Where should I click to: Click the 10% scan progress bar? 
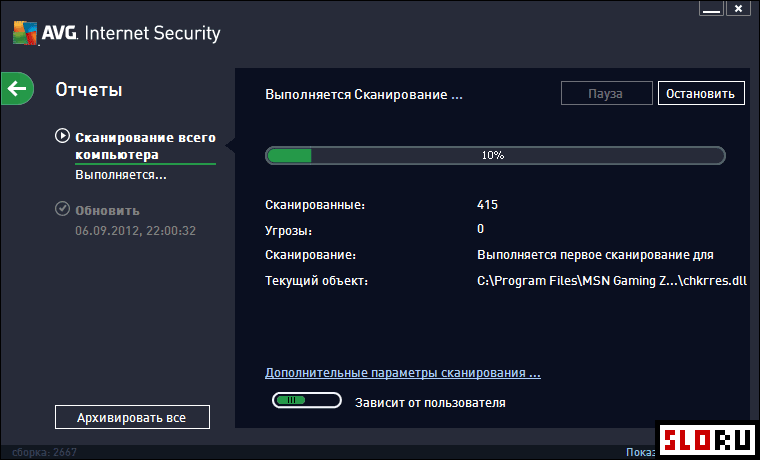(x=495, y=156)
